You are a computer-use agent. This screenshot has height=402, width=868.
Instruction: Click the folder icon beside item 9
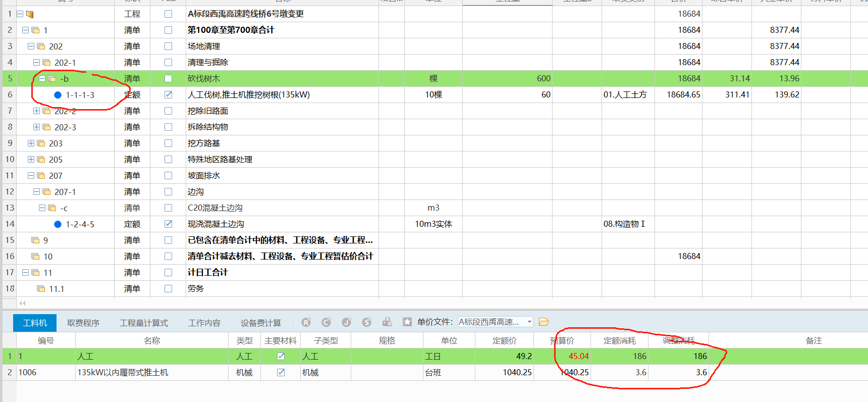pyautogui.click(x=35, y=240)
